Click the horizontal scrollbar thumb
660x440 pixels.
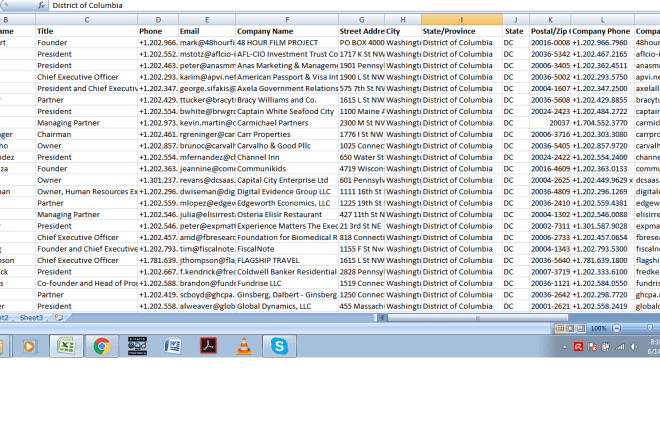478,318
